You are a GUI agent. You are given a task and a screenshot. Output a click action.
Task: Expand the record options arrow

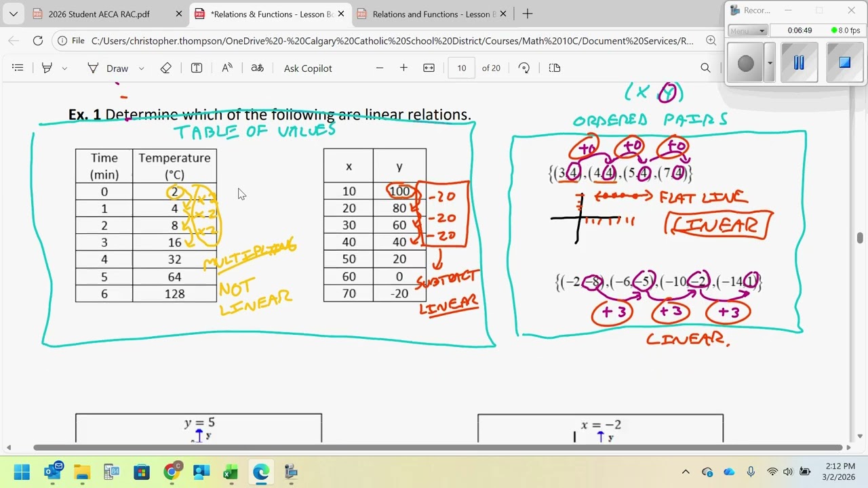point(770,63)
